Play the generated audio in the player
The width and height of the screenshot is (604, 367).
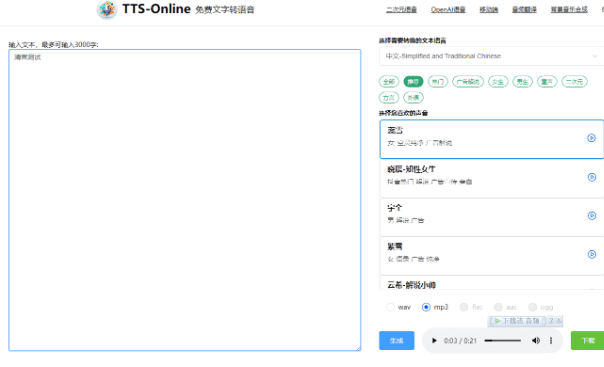tap(434, 340)
